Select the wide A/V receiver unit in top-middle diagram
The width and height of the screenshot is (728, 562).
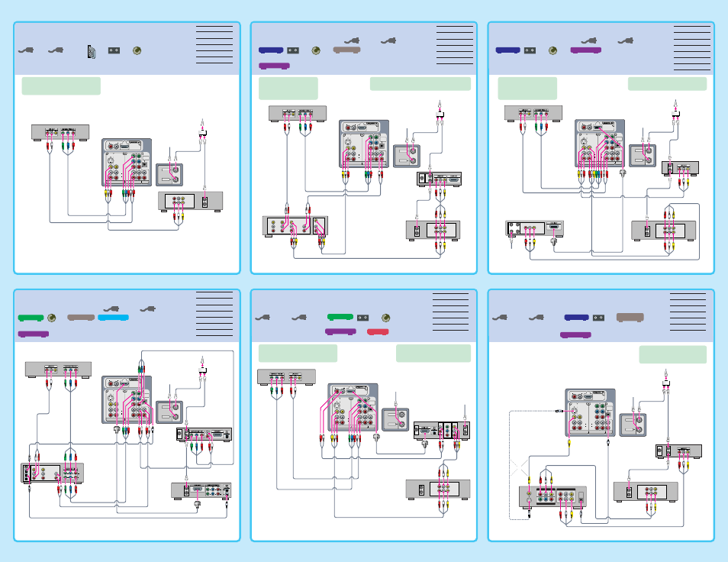(x=295, y=226)
